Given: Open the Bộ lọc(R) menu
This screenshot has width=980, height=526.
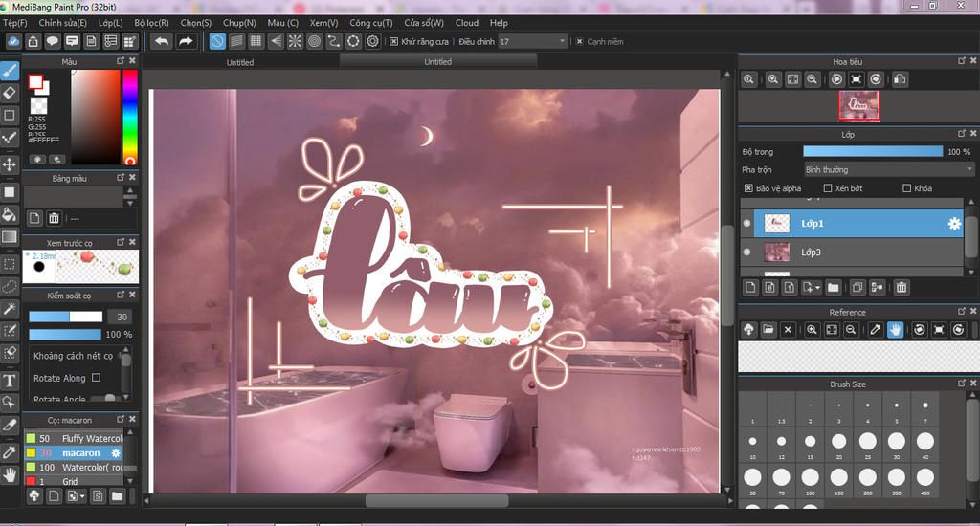Looking at the screenshot, I should tap(151, 23).
